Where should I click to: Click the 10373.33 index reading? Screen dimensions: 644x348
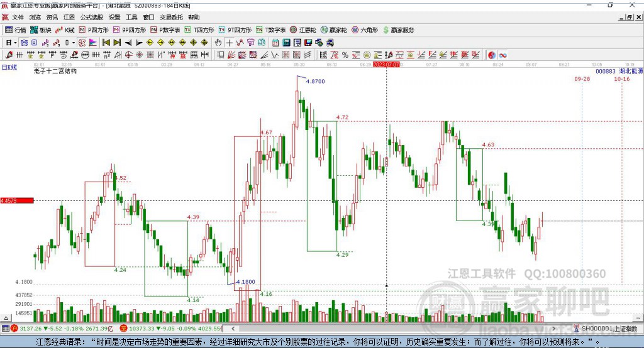pyautogui.click(x=141, y=329)
